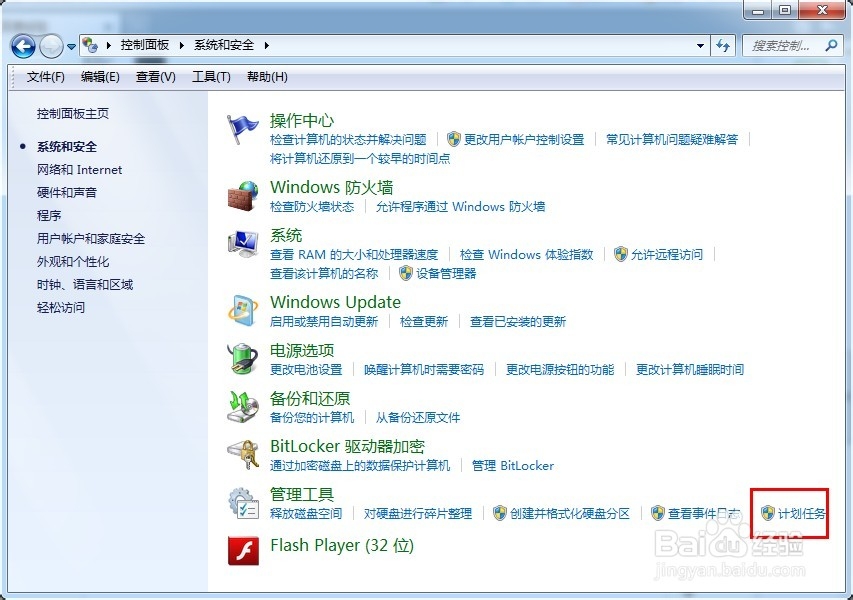This screenshot has width=853, height=600.
Task: Click the Backup and Restore icon
Action: pos(242,407)
